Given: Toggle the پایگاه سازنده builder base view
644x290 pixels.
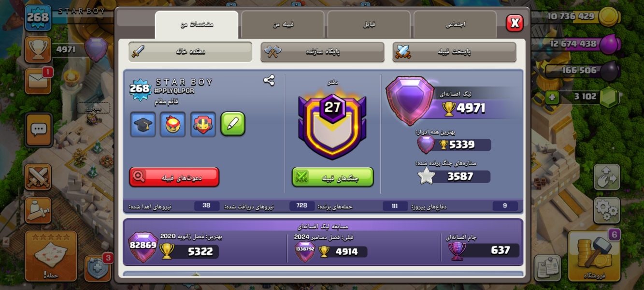Looking at the screenshot, I should tap(322, 52).
